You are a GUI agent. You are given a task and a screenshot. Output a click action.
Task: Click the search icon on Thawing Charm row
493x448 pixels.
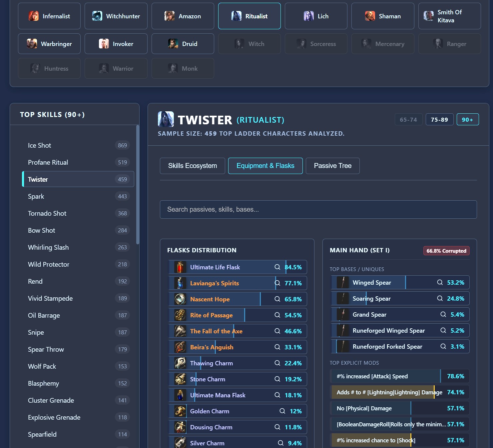[x=277, y=363]
